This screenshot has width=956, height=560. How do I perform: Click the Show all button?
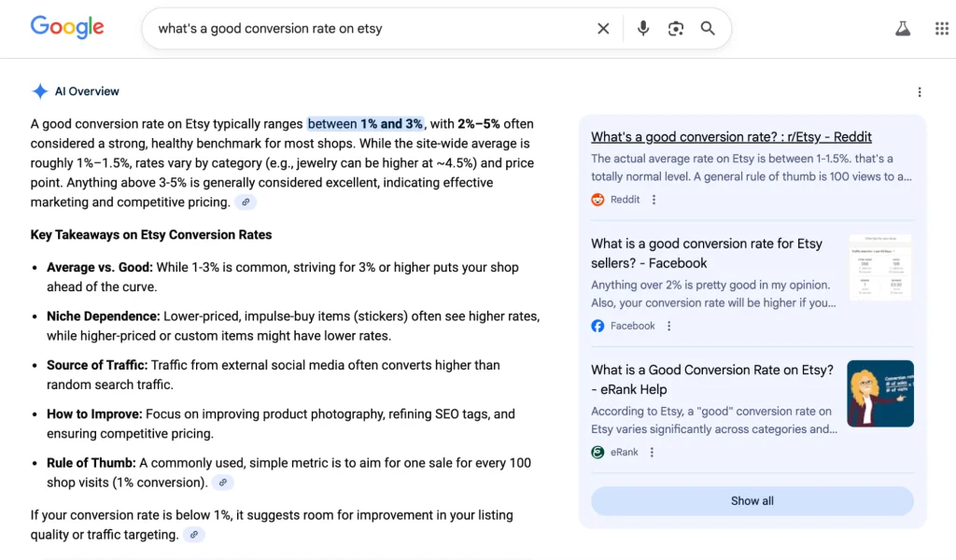coord(752,500)
